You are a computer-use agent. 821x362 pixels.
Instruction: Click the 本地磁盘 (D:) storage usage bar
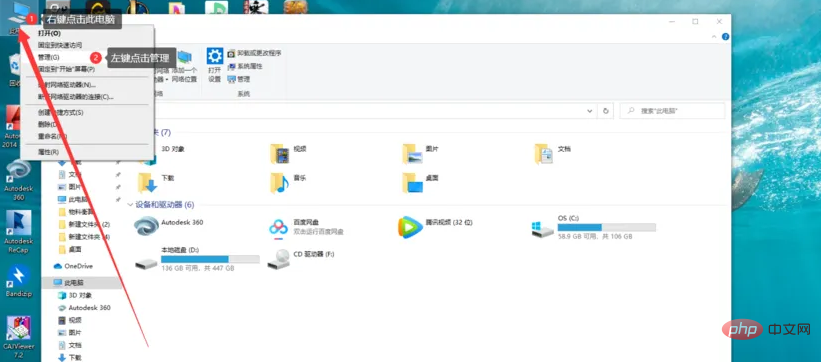(210, 259)
